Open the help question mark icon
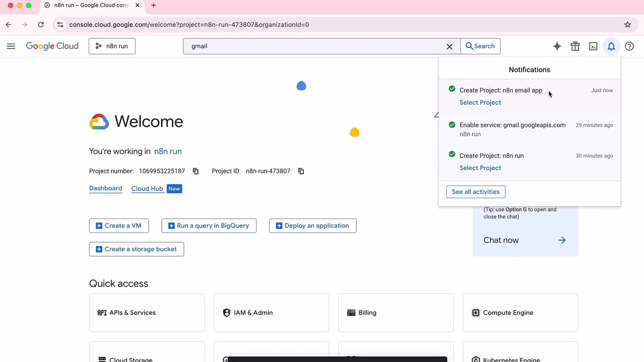Image resolution: width=644 pixels, height=362 pixels. 629,46
